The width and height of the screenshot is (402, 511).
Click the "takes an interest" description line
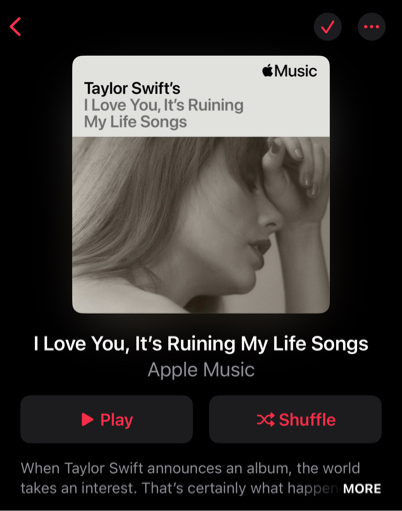(x=180, y=488)
